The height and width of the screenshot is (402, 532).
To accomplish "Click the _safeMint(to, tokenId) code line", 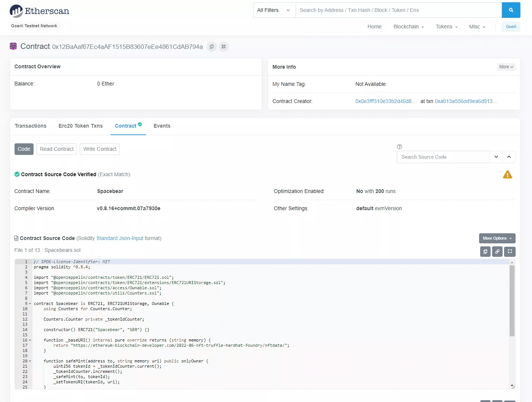I will (x=81, y=377).
